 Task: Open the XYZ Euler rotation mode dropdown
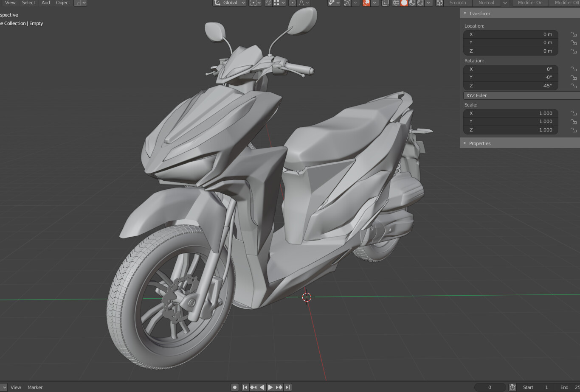click(x=521, y=95)
